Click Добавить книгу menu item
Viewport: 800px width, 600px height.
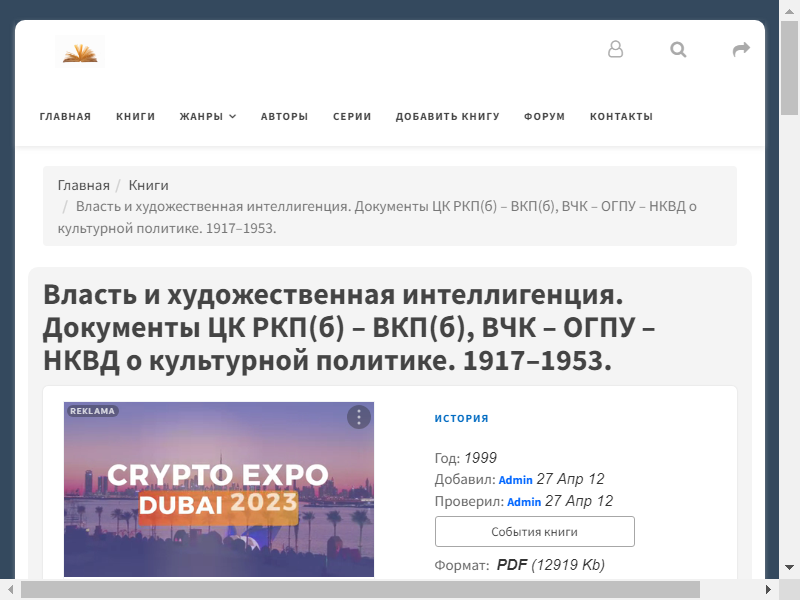point(447,117)
